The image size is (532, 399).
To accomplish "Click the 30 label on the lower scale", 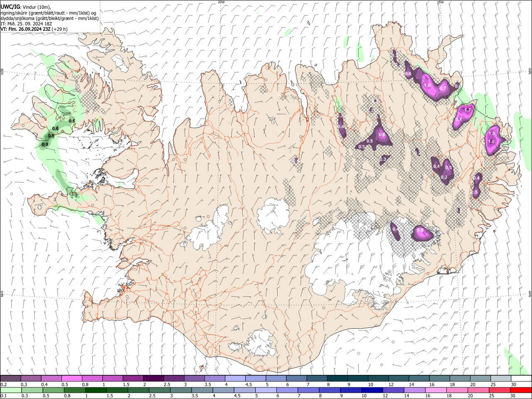I will (x=513, y=396).
